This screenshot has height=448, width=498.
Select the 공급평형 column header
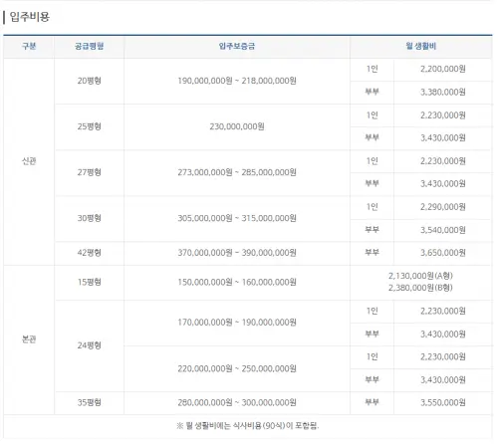click(89, 46)
